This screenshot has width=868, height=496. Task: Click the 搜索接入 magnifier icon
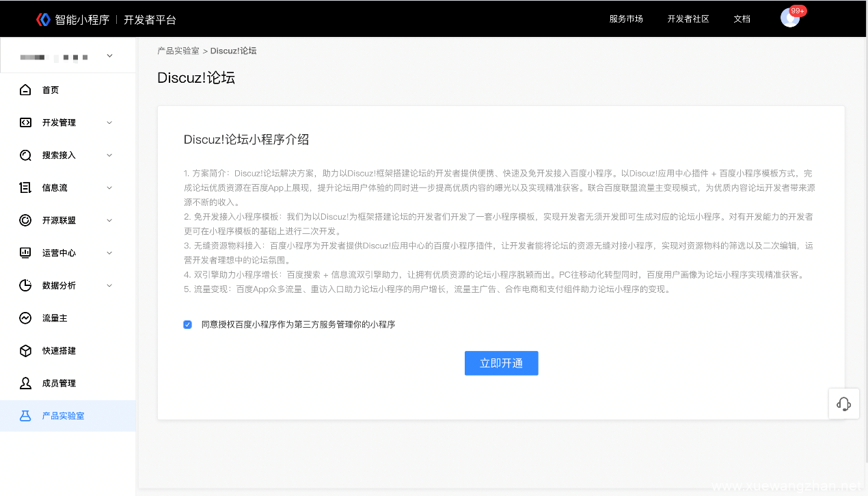tap(25, 155)
